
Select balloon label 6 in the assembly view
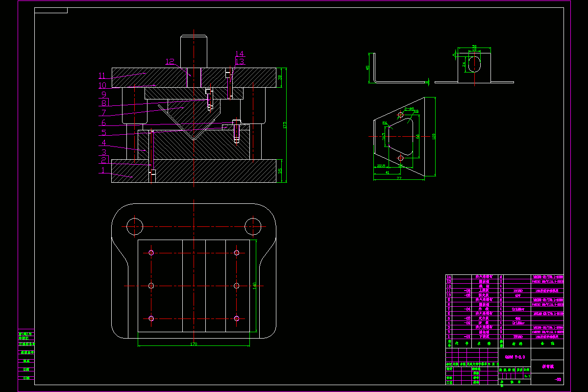[x=104, y=123]
